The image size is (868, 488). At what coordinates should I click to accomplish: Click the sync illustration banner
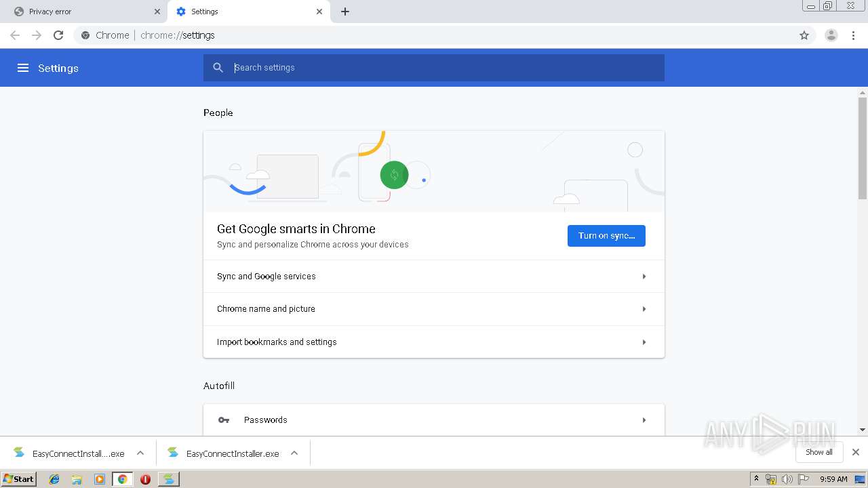pos(434,171)
